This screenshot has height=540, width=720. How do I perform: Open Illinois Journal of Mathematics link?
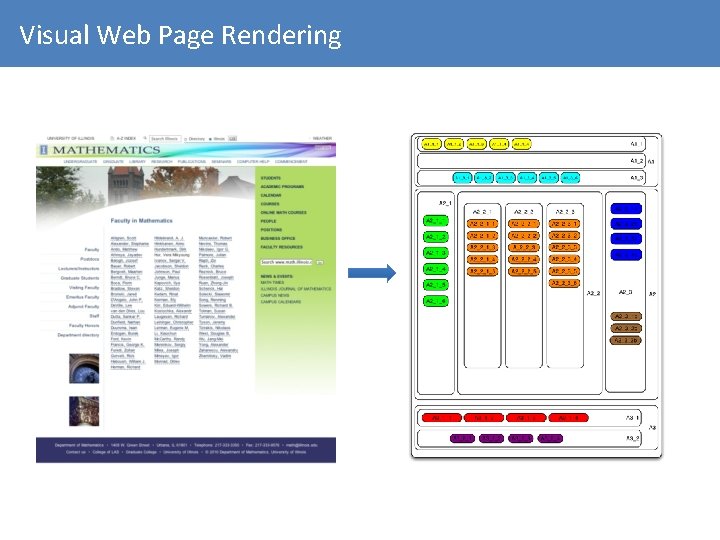click(296, 289)
